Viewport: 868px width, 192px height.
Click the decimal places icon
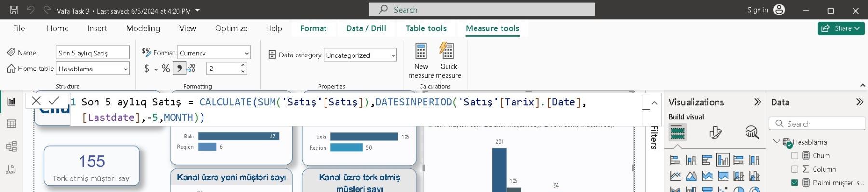pos(191,69)
